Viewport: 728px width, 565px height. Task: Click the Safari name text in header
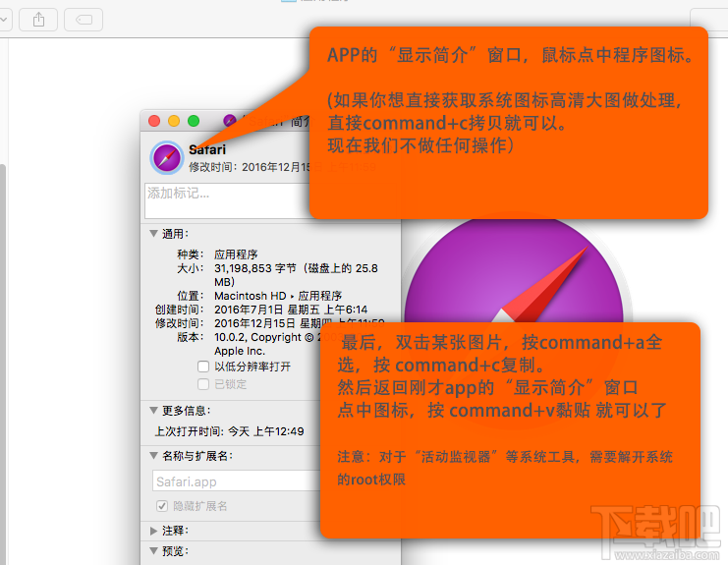point(207,149)
